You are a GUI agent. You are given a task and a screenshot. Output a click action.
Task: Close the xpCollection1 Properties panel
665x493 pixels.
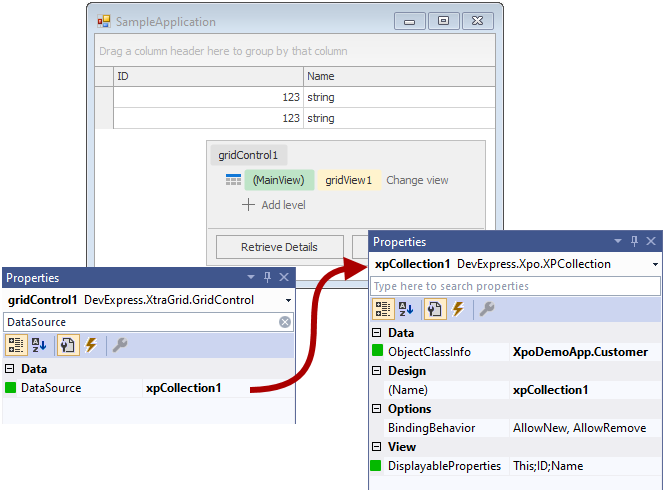pyautogui.click(x=651, y=241)
